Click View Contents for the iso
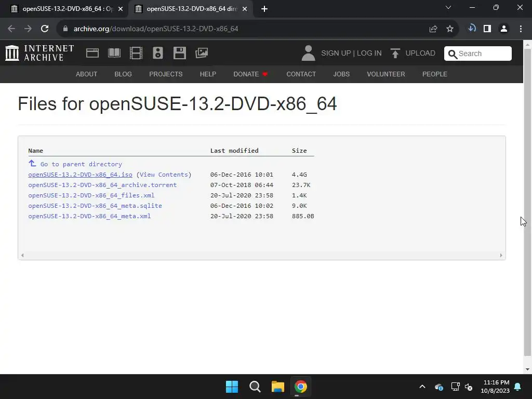The image size is (532, 399). coord(164,175)
